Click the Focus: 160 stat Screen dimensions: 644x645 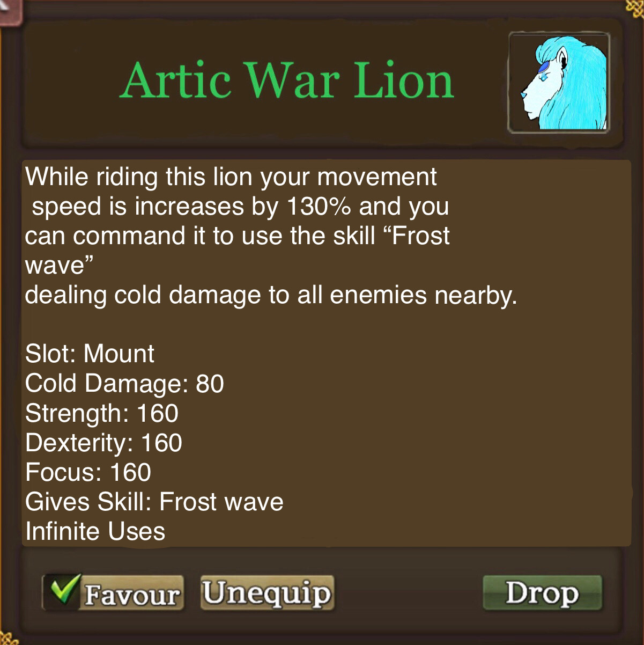coord(88,472)
